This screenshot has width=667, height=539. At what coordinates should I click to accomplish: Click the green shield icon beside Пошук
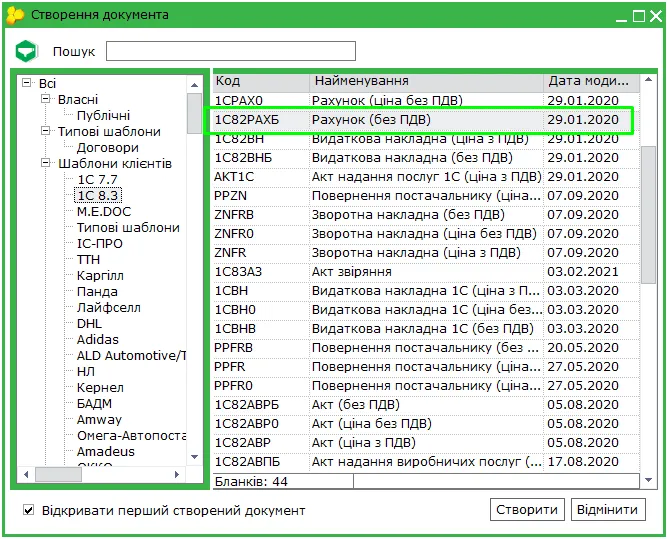(26, 51)
